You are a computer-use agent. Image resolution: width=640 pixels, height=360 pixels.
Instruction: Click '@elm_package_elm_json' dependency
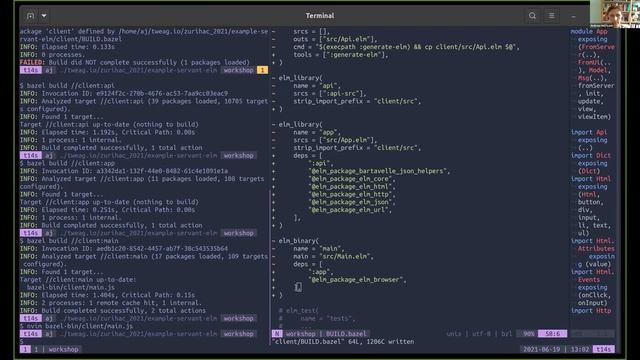pyautogui.click(x=352, y=202)
